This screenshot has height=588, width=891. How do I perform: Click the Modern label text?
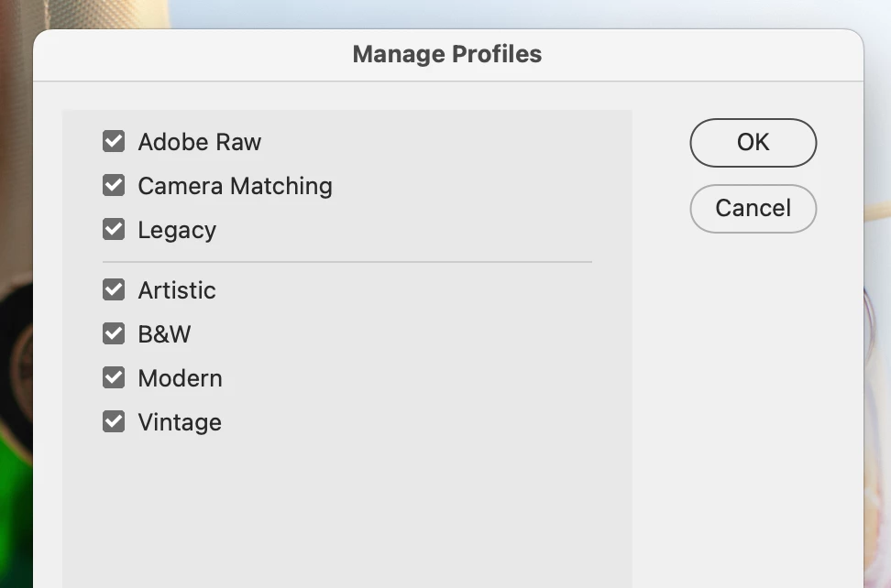click(x=180, y=378)
